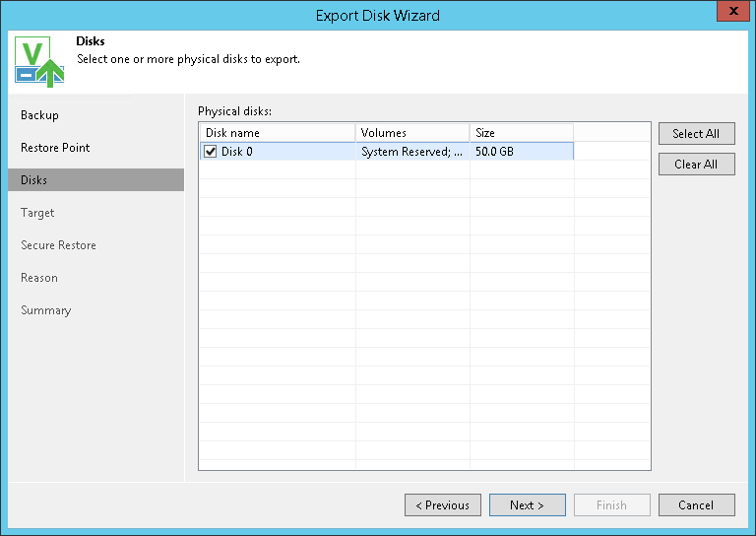The width and height of the screenshot is (756, 536).
Task: Proceed with the Next button
Action: [528, 505]
